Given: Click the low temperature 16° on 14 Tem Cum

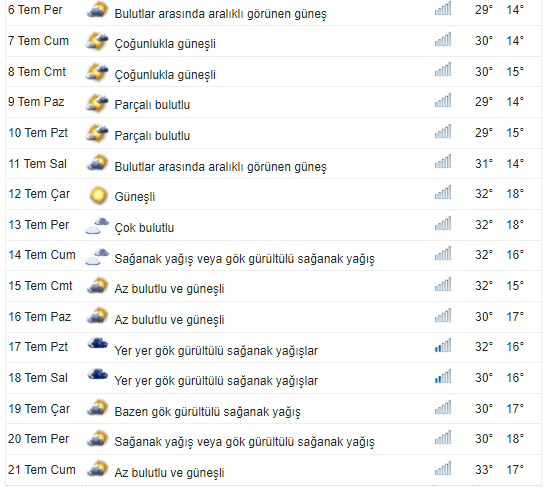Looking at the screenshot, I should pos(515,255).
